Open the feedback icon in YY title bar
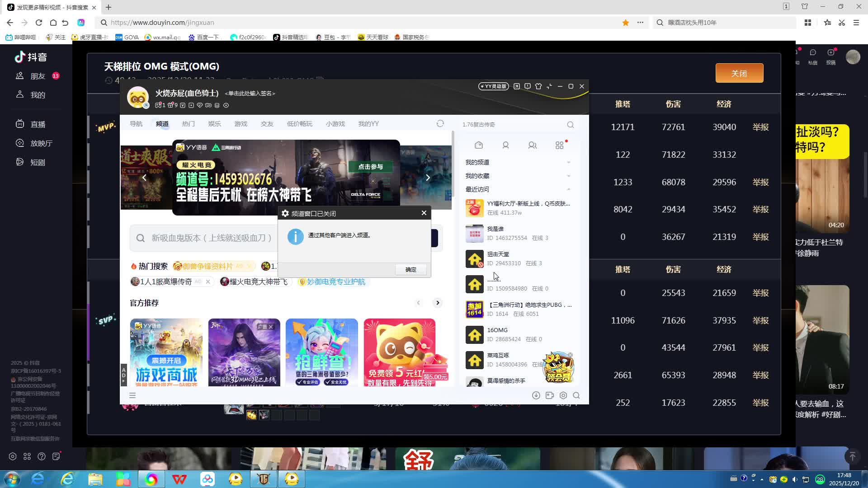 pos(527,86)
